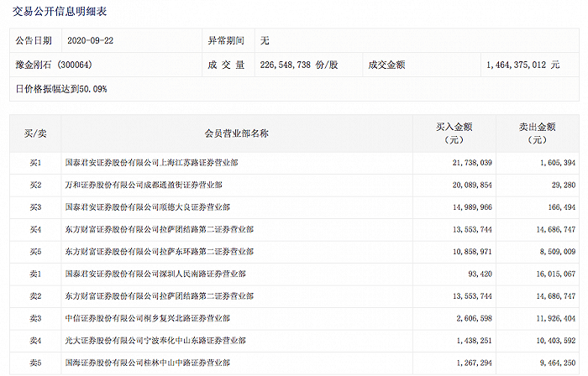The image size is (588, 376).
Task: Click the 买入金额(元) column header
Action: (x=454, y=133)
